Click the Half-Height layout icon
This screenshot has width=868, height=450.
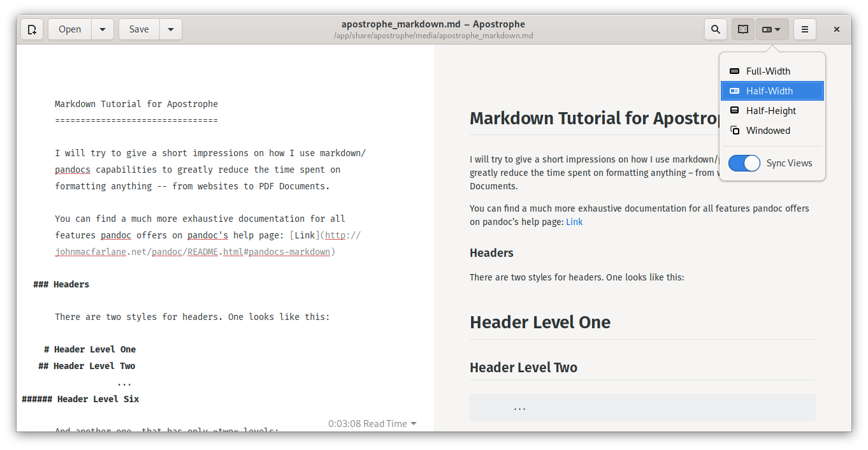point(734,111)
